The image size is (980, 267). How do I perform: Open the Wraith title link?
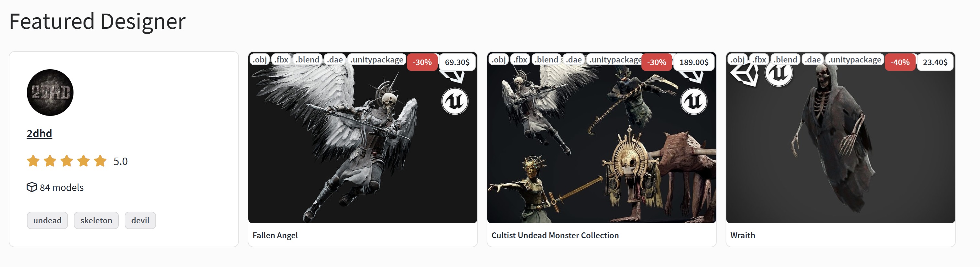click(743, 235)
